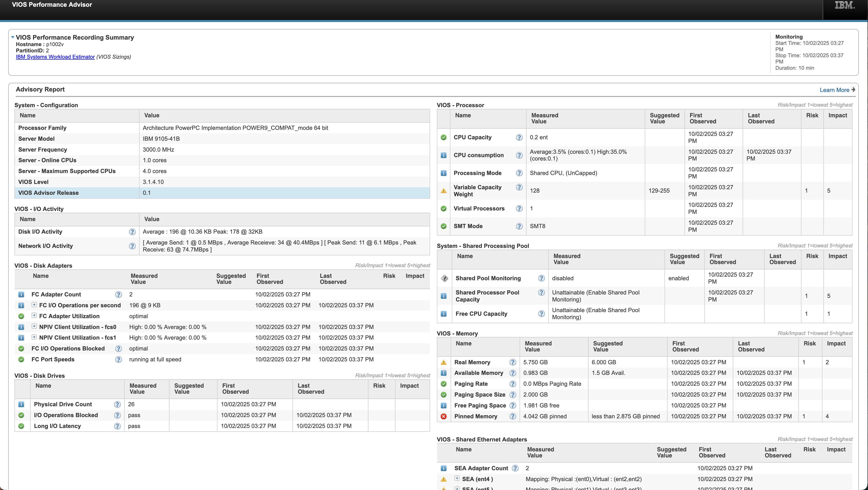Click info icon beside Physical Drive Count
This screenshot has height=490, width=868.
pyautogui.click(x=21, y=404)
